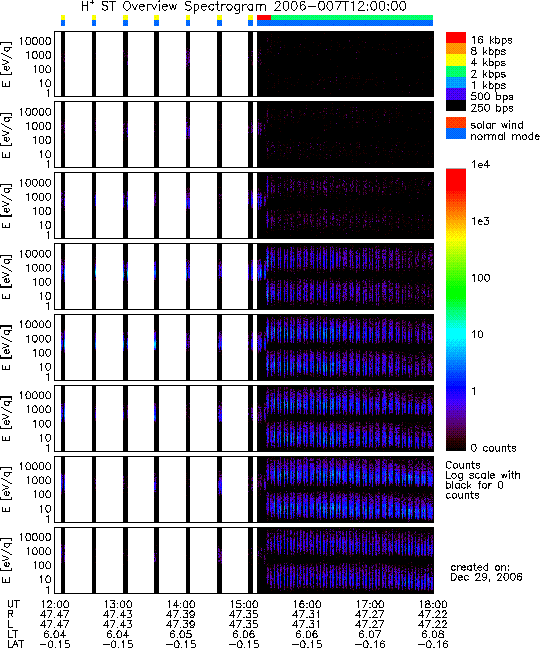Screen dimensions: 540x648
Task: Click the 15:00 UT time label
Action: pyautogui.click(x=244, y=605)
